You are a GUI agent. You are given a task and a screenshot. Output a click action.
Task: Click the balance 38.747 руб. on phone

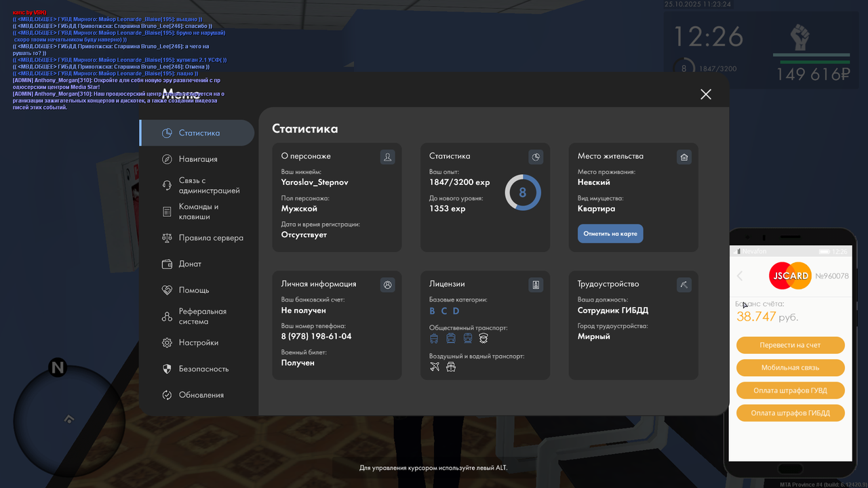[767, 317]
